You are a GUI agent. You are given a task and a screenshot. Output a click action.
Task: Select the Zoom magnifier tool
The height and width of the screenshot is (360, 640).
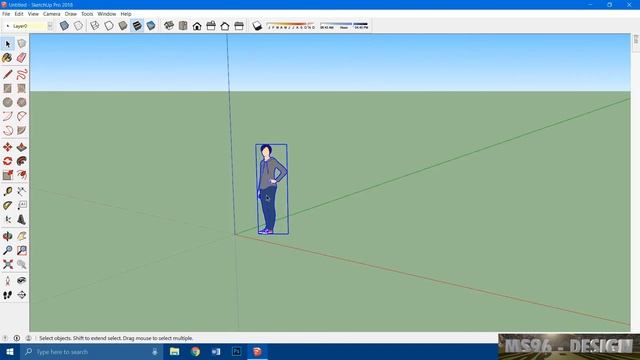click(x=7, y=250)
